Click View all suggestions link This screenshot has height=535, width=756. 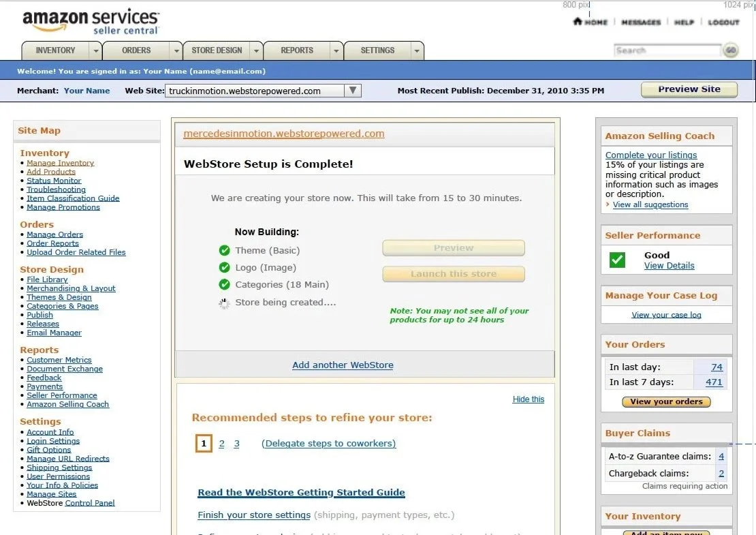[650, 204]
